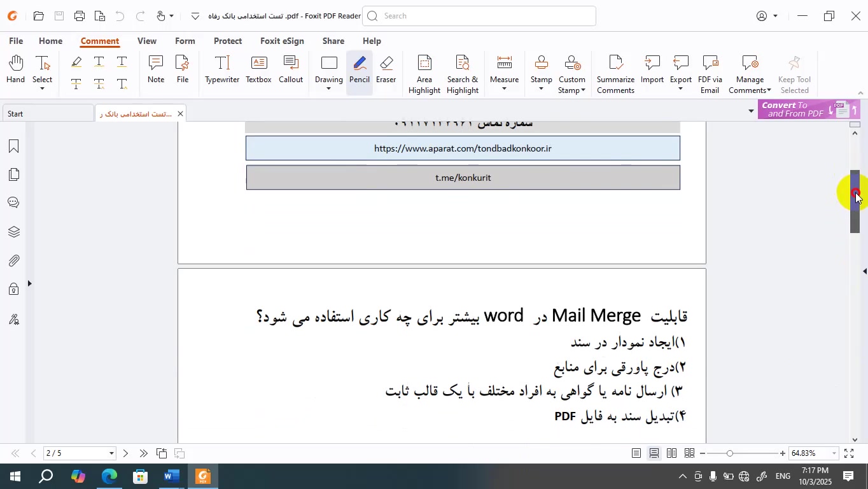
Task: Click the Open file icon in quick access
Action: [38, 16]
